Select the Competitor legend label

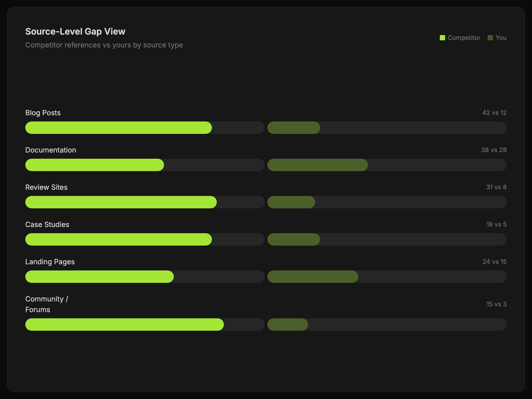464,38
